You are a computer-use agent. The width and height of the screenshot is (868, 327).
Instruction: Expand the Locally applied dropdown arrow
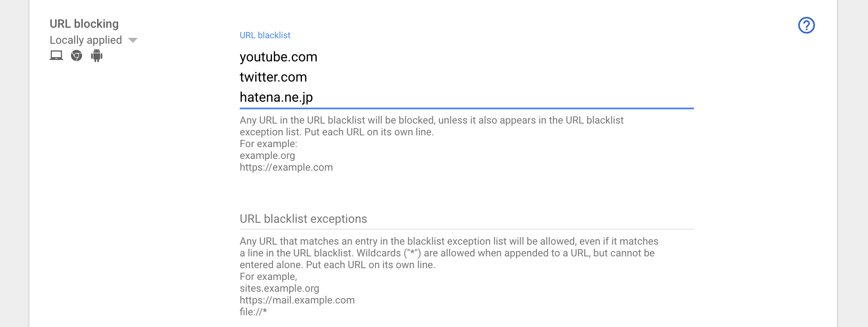[x=133, y=40]
